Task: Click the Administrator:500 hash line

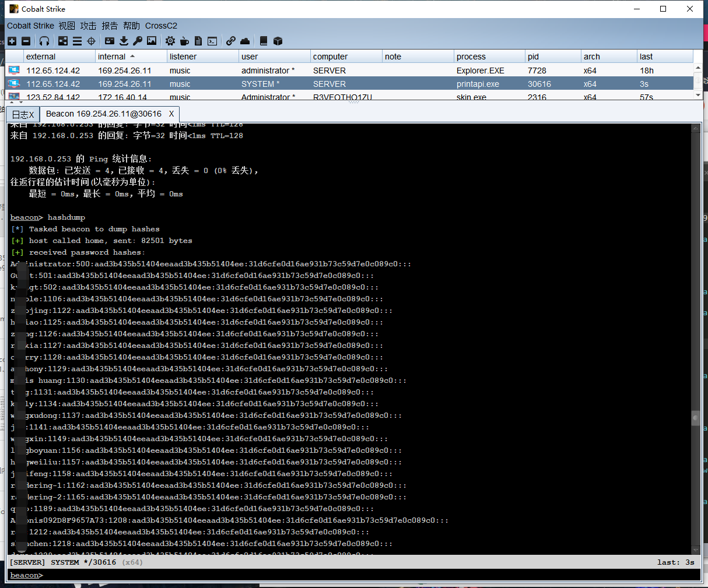Action: (211, 264)
